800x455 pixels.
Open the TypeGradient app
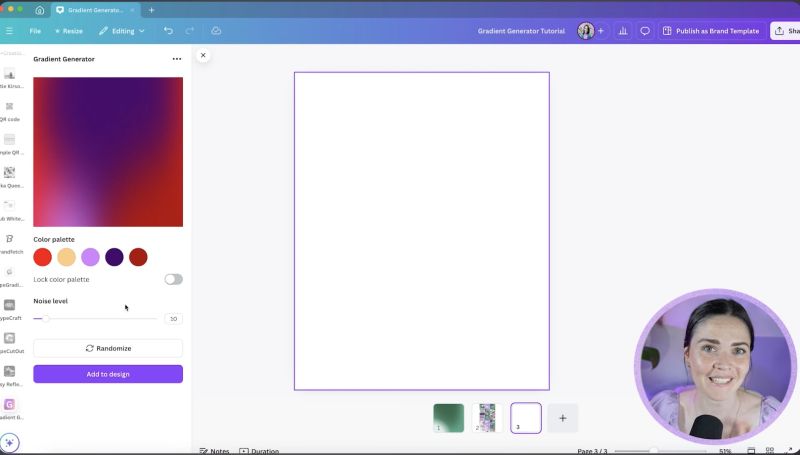(10, 277)
